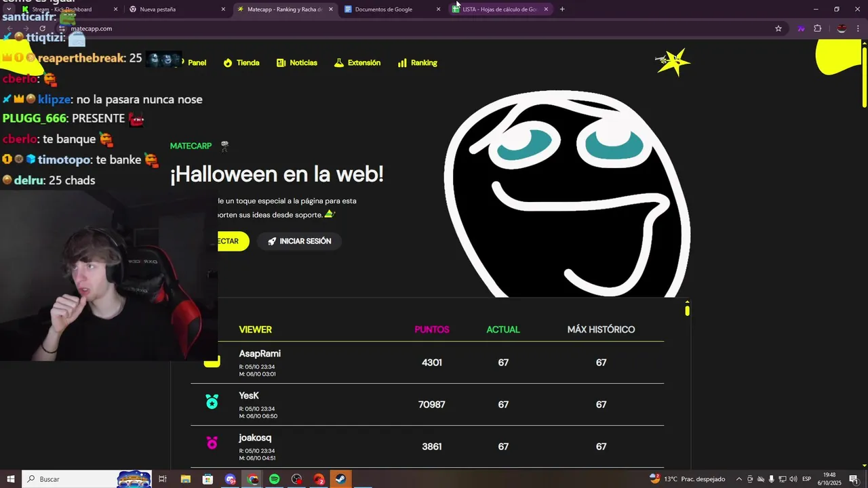
Task: Open Microsoft Store from the taskbar
Action: (x=208, y=479)
